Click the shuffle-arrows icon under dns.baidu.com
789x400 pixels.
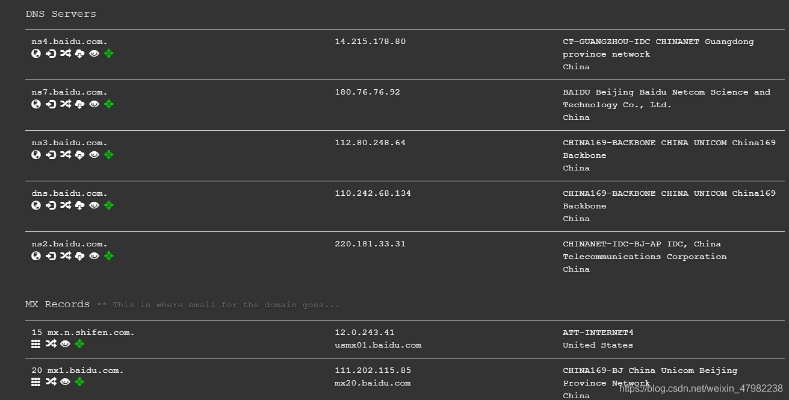pos(65,205)
